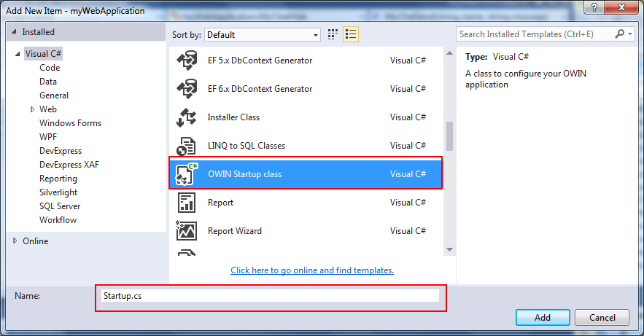
Task: Switch to medium icons grid view
Action: coord(333,34)
